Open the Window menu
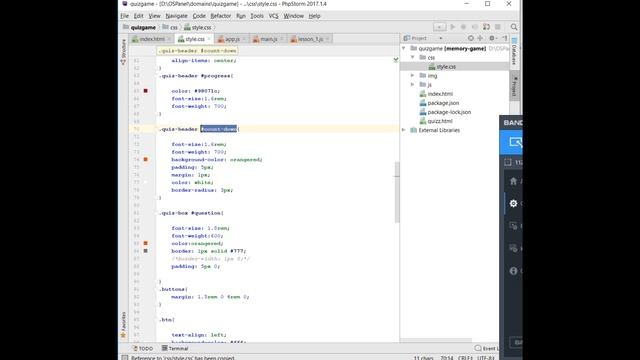This screenshot has height=360, width=640. pos(293,16)
